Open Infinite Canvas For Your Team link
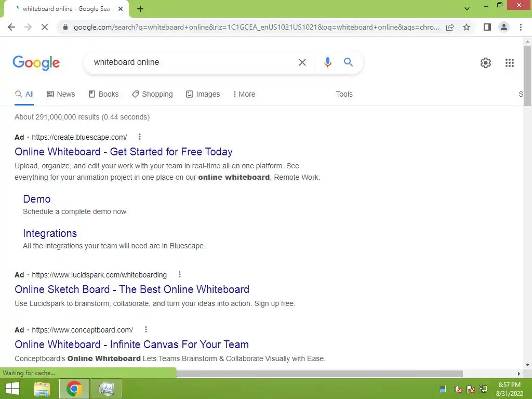 tap(131, 344)
